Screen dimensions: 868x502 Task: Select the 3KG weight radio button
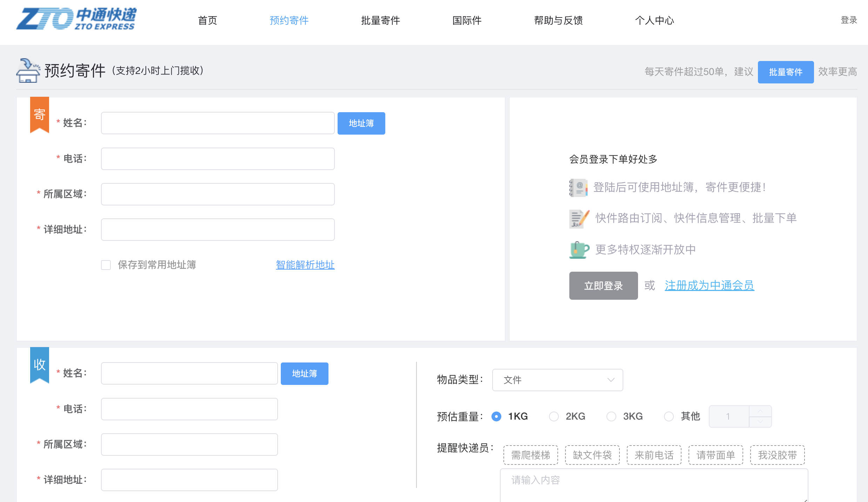tap(611, 416)
